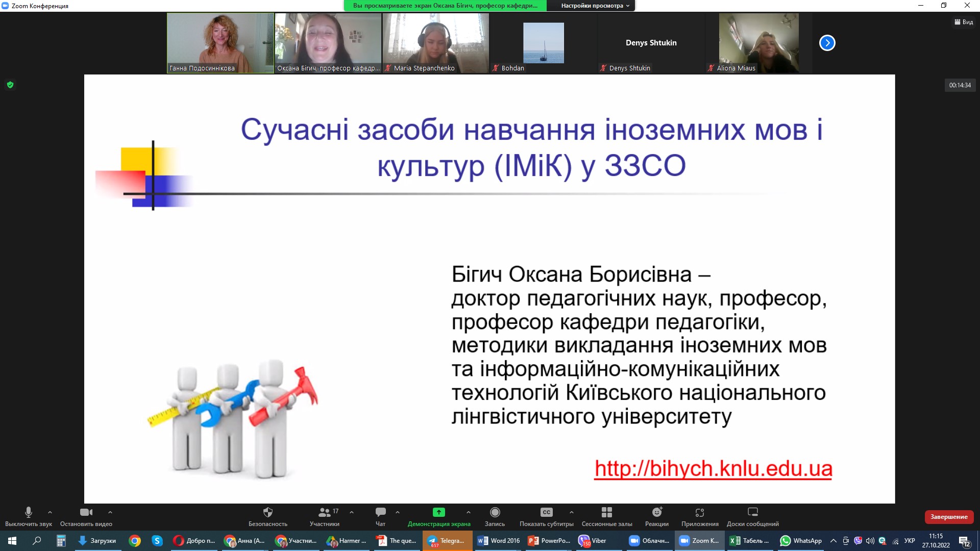Screen dimensions: 980x551
Task: Open the Chat panel
Action: [380, 512]
